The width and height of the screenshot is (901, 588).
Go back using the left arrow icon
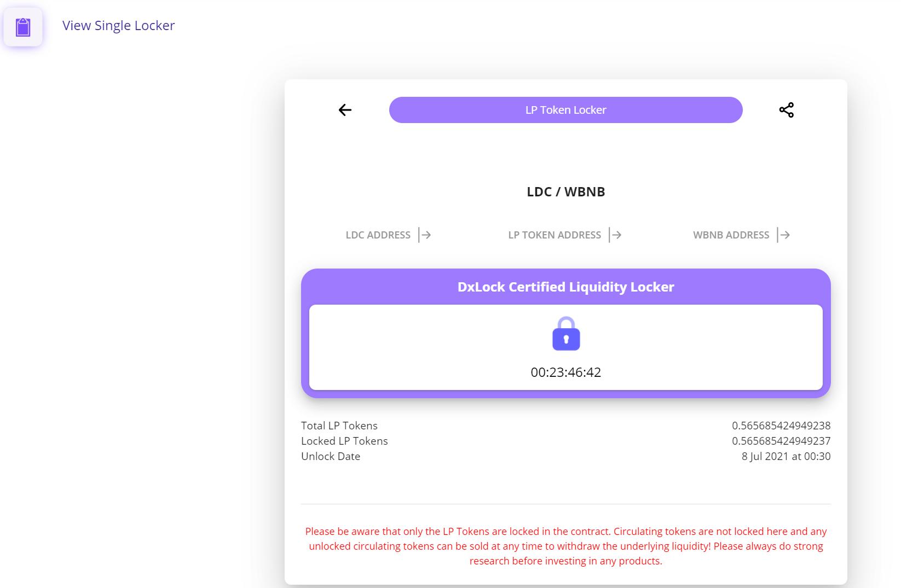coord(345,110)
